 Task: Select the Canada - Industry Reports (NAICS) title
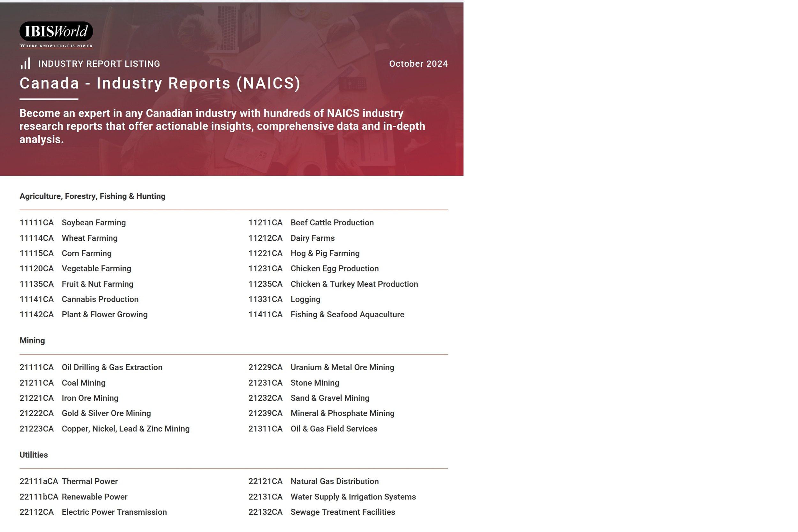click(x=160, y=83)
